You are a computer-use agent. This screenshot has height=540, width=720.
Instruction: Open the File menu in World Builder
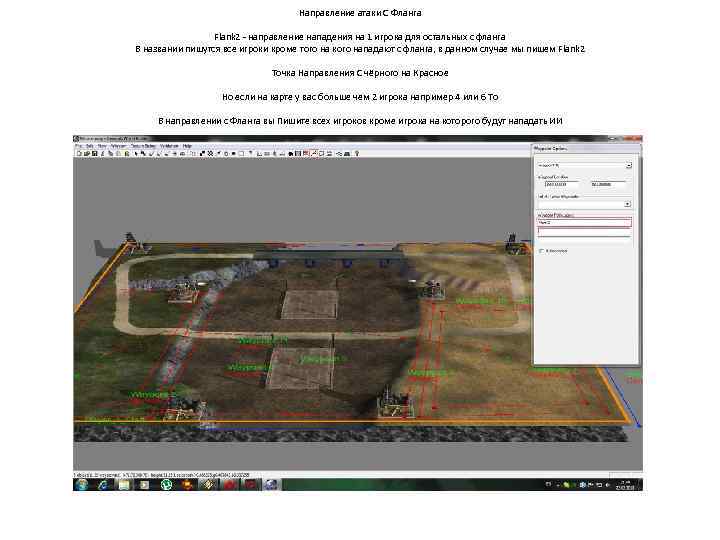(x=79, y=146)
